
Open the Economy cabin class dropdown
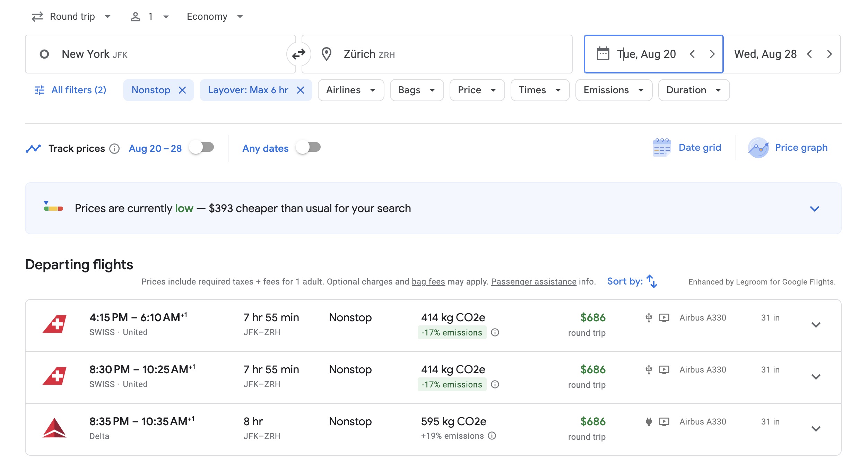tap(215, 17)
